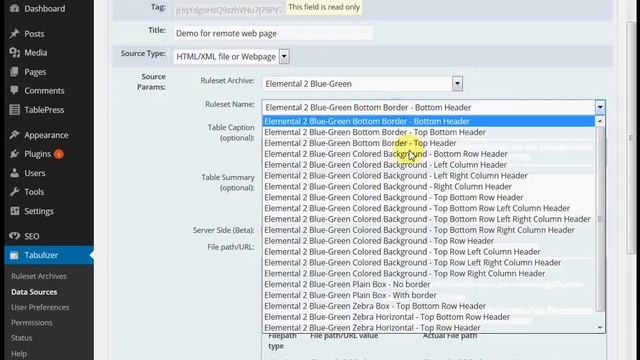Go to Data Sources submenu
The width and height of the screenshot is (640, 360).
click(x=34, y=292)
